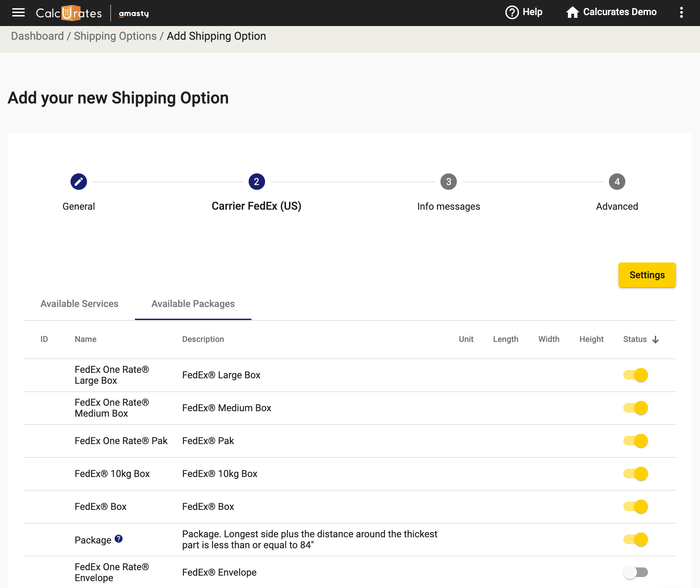Click the Advanced step label
Screen dimensions: 700x588
pyautogui.click(x=617, y=206)
